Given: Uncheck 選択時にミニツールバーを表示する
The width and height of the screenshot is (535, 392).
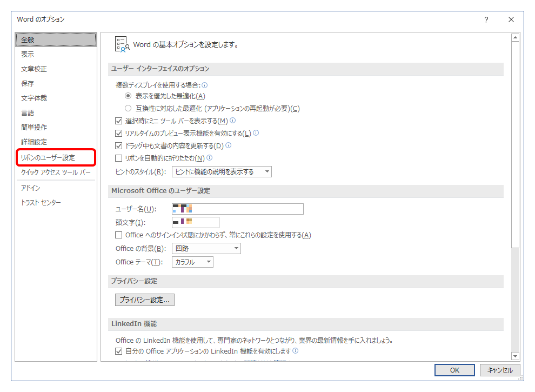Looking at the screenshot, I should pyautogui.click(x=118, y=121).
